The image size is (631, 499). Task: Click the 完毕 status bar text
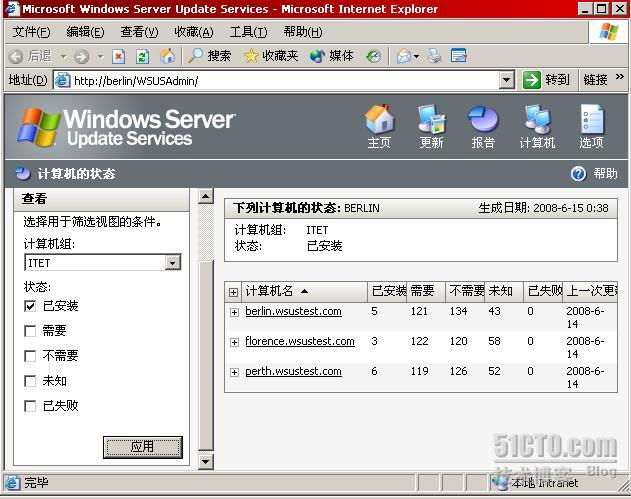[36, 483]
